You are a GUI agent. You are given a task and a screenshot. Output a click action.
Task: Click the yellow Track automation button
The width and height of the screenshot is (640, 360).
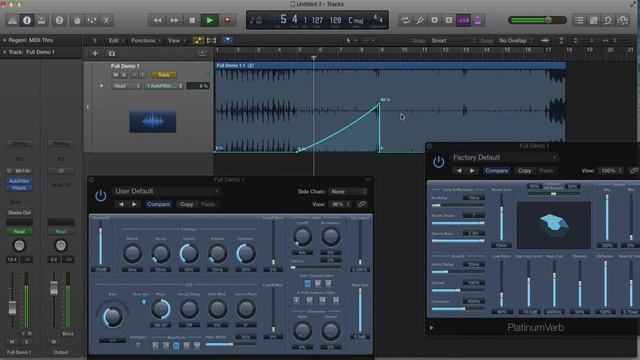pyautogui.click(x=164, y=75)
